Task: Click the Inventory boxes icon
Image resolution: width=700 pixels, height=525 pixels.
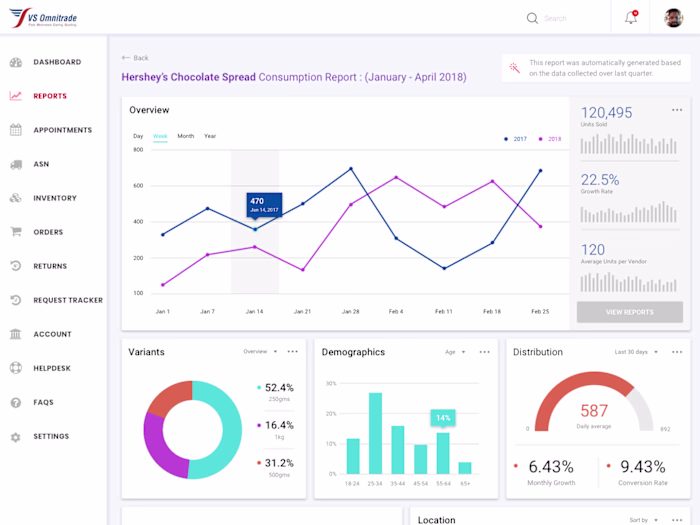Action: pos(16,198)
